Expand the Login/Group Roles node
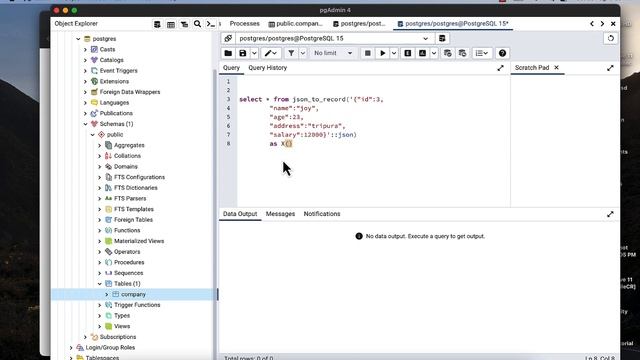 [71, 348]
